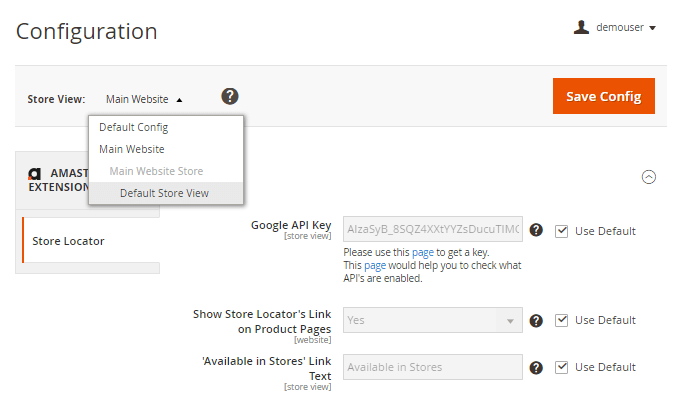Screen dimensions: 685x400
Task: Open the Store Locator tab in sidebar
Action: [68, 241]
